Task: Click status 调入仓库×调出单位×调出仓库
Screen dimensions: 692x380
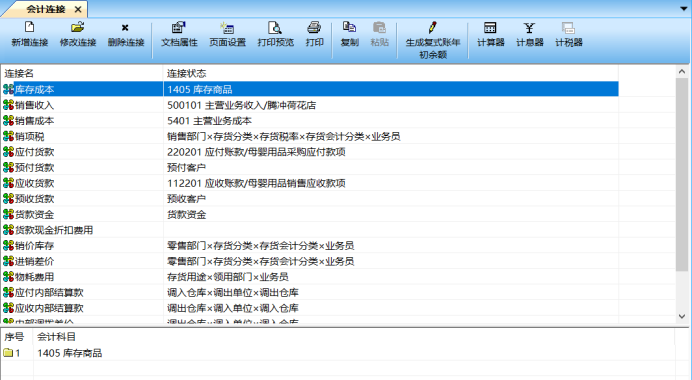Action: click(x=233, y=293)
